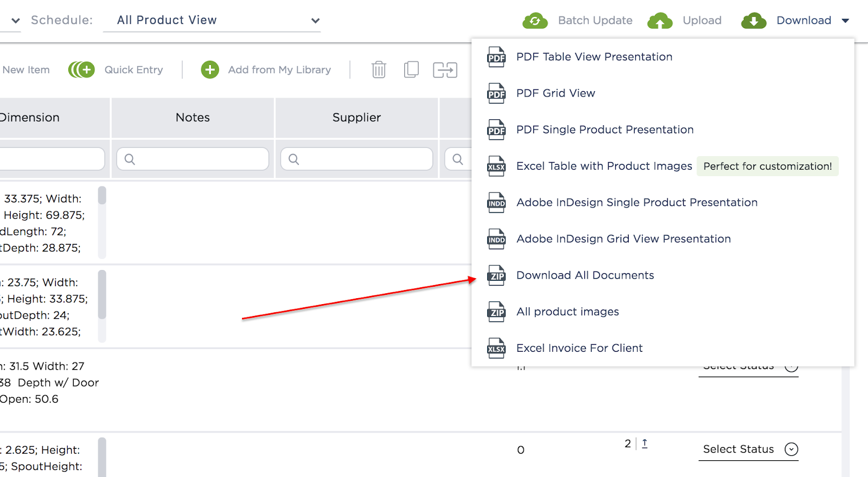Click XLSX icon beside Excel Table with Product Images
This screenshot has height=477, width=868.
(x=496, y=166)
